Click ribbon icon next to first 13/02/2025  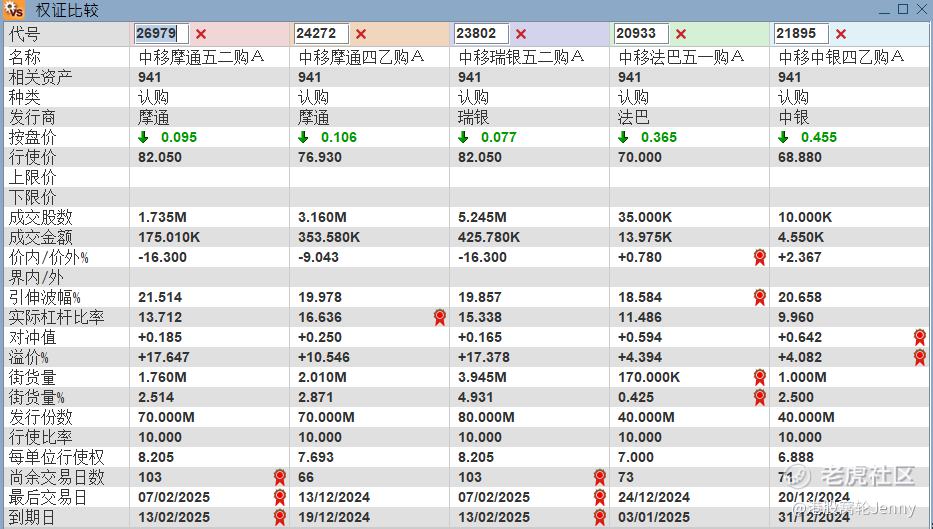pos(280,517)
